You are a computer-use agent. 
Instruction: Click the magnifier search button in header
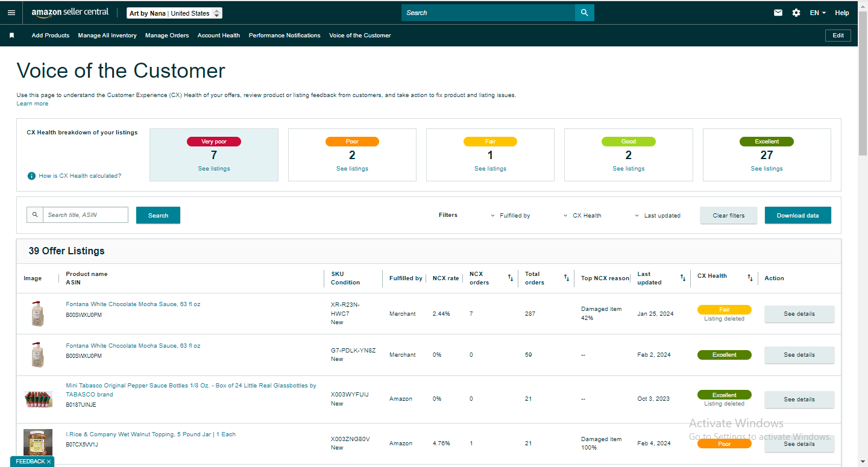pyautogui.click(x=584, y=13)
